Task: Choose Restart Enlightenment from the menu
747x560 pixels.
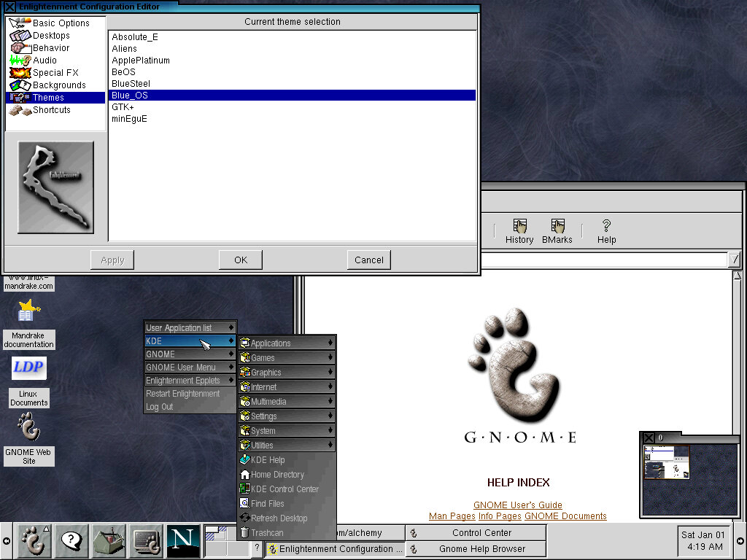Action: point(182,394)
